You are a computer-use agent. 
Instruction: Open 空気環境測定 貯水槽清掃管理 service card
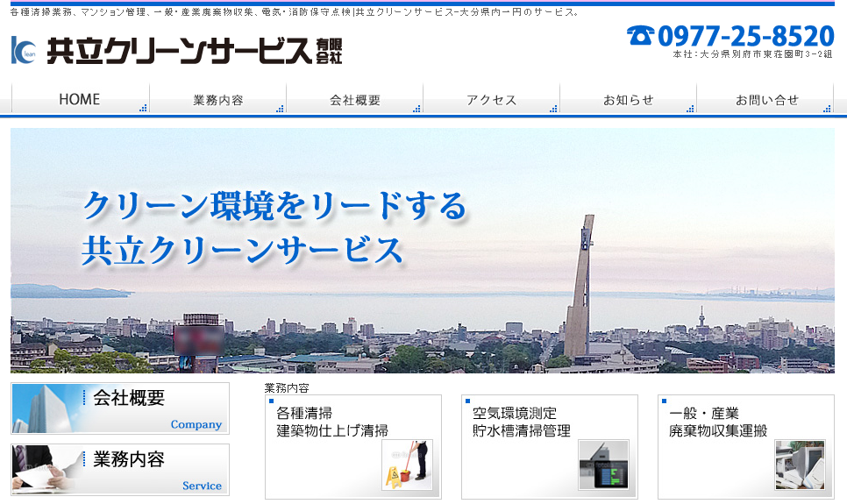[x=550, y=447]
